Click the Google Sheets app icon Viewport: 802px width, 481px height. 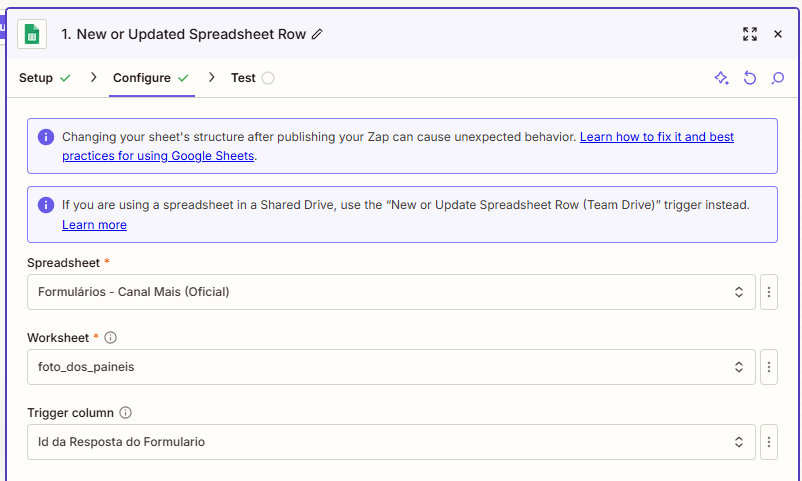32,34
